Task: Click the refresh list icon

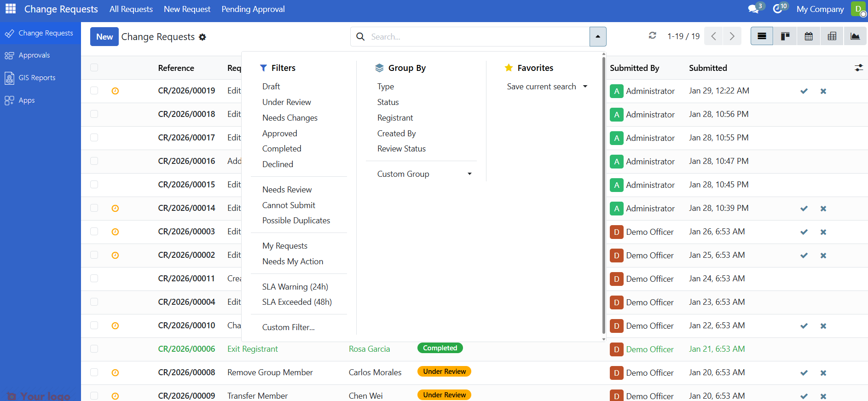Action: [x=653, y=35]
